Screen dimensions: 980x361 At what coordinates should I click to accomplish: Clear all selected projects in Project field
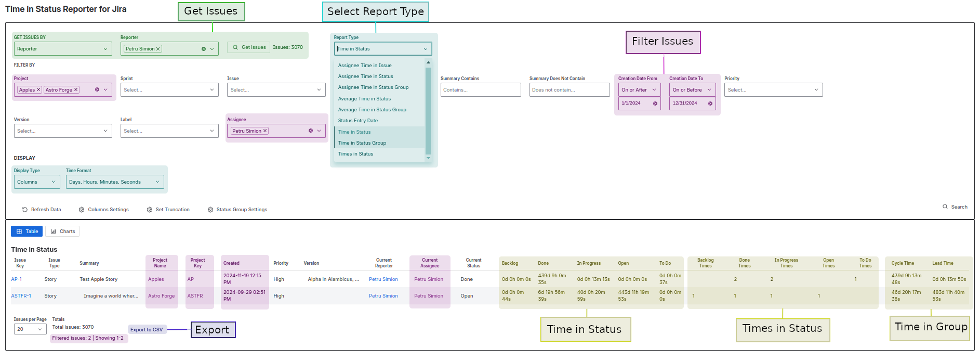pyautogui.click(x=97, y=89)
